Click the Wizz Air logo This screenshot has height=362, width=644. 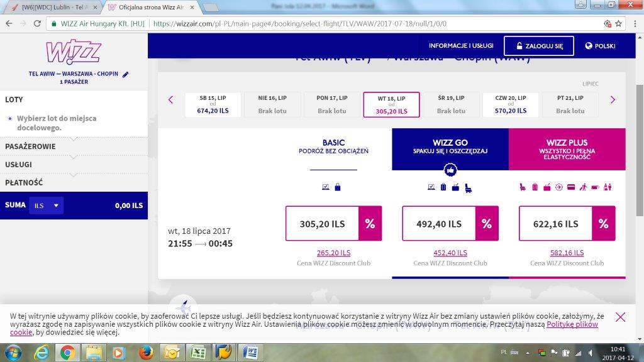click(74, 52)
